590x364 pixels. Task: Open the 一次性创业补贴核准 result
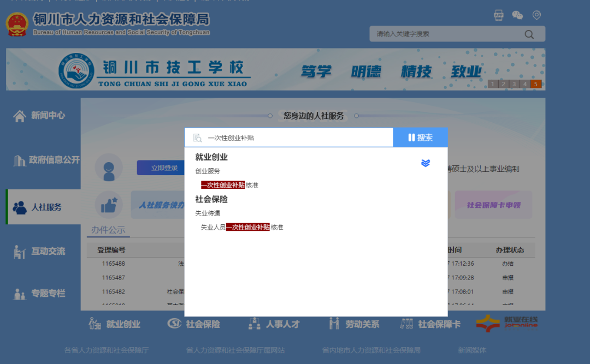(x=229, y=185)
